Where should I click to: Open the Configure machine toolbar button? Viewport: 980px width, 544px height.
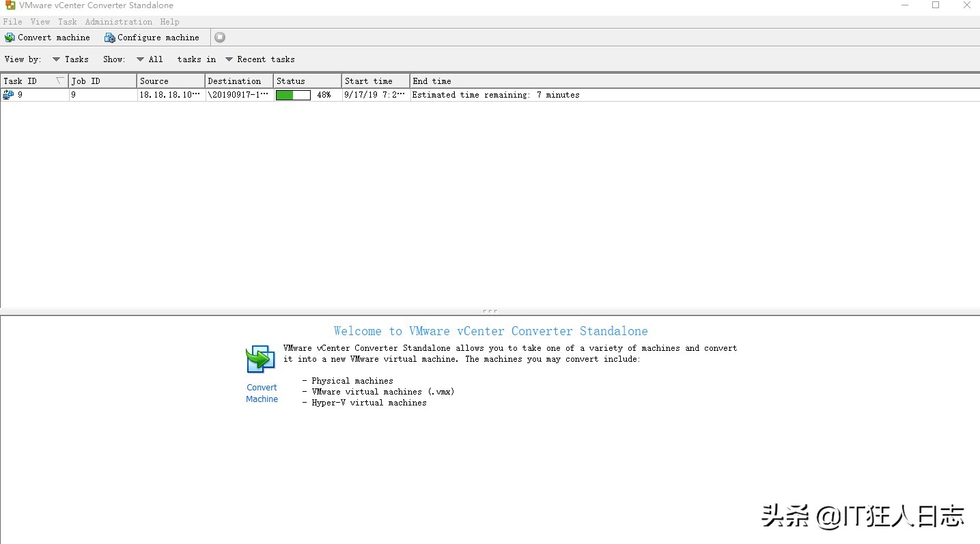pos(152,38)
